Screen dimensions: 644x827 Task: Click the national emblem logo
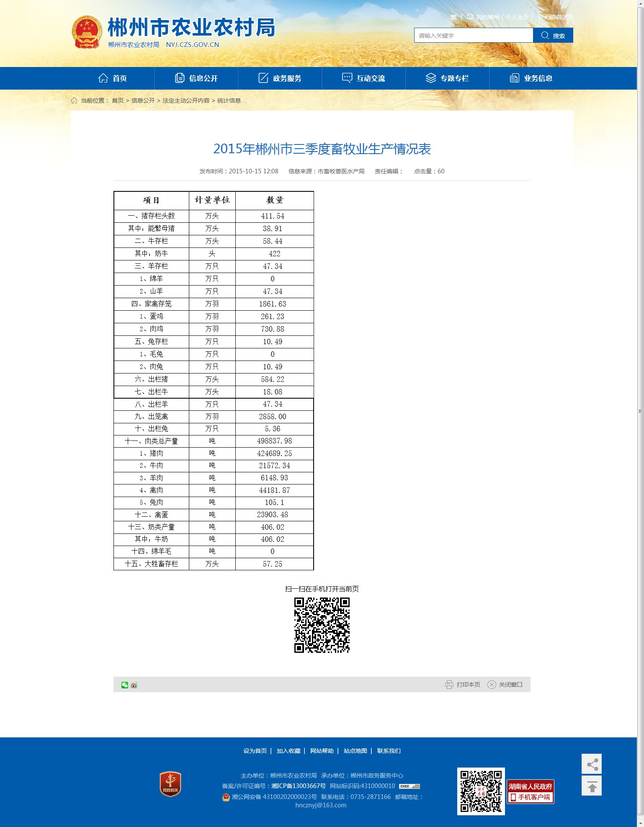[87, 32]
